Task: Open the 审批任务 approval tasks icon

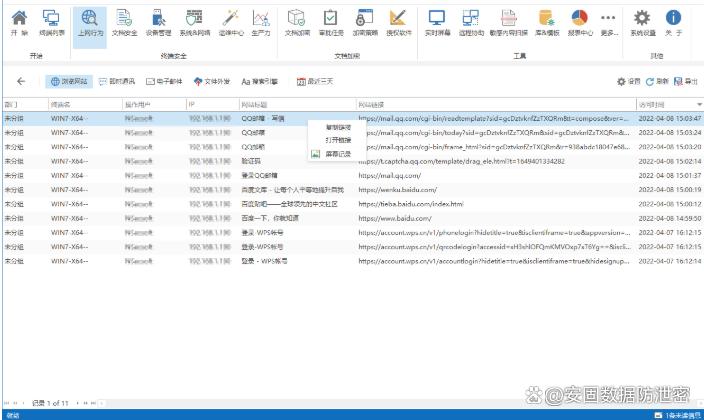Action: [x=330, y=22]
